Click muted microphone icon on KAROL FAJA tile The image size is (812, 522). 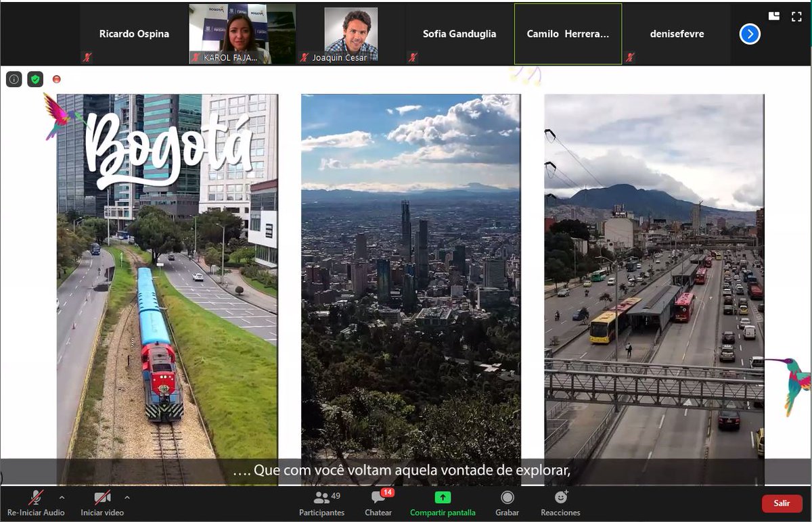196,58
